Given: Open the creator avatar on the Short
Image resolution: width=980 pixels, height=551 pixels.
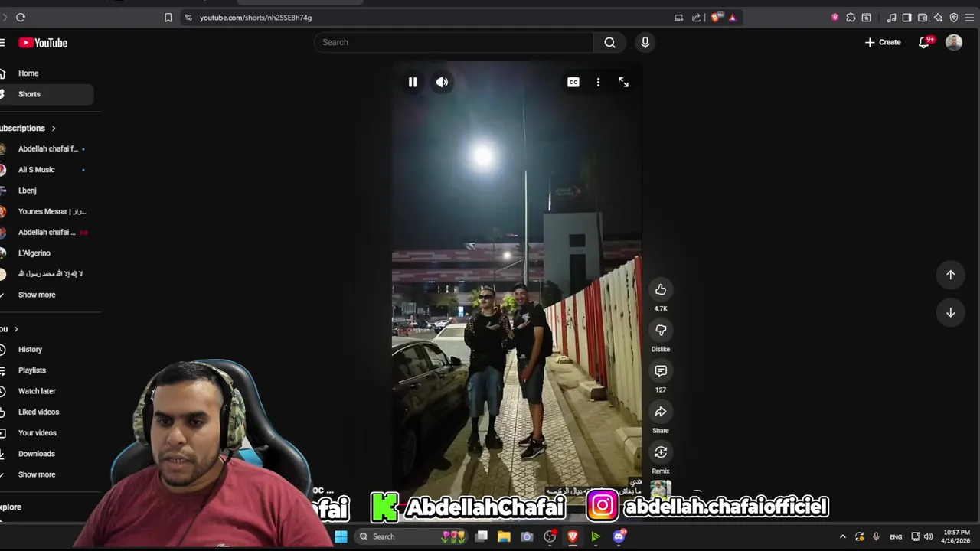Looking at the screenshot, I should [661, 490].
